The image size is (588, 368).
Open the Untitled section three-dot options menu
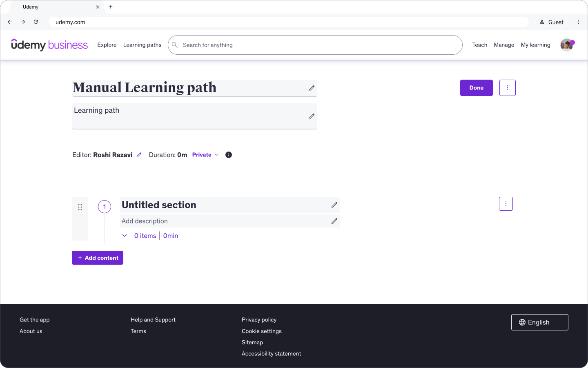coord(506,204)
